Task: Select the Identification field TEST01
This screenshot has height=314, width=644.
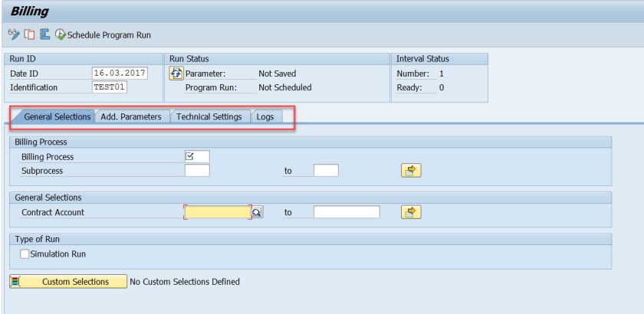Action: point(110,87)
